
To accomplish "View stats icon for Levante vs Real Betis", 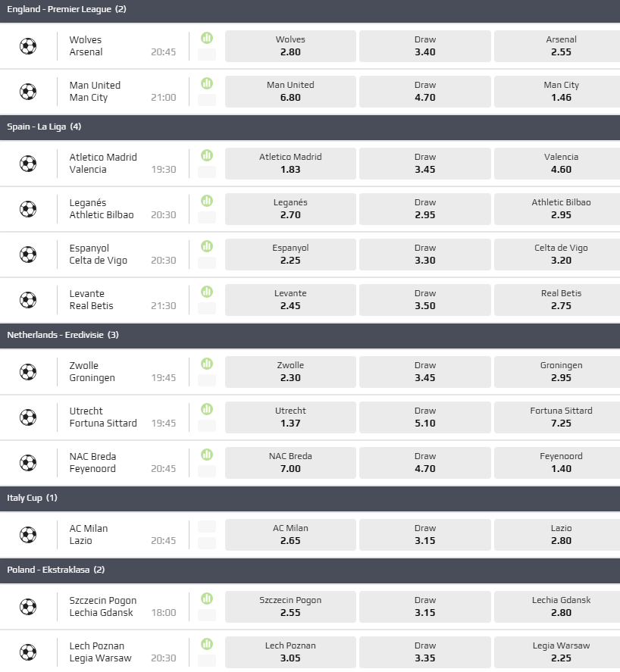I will click(x=207, y=292).
